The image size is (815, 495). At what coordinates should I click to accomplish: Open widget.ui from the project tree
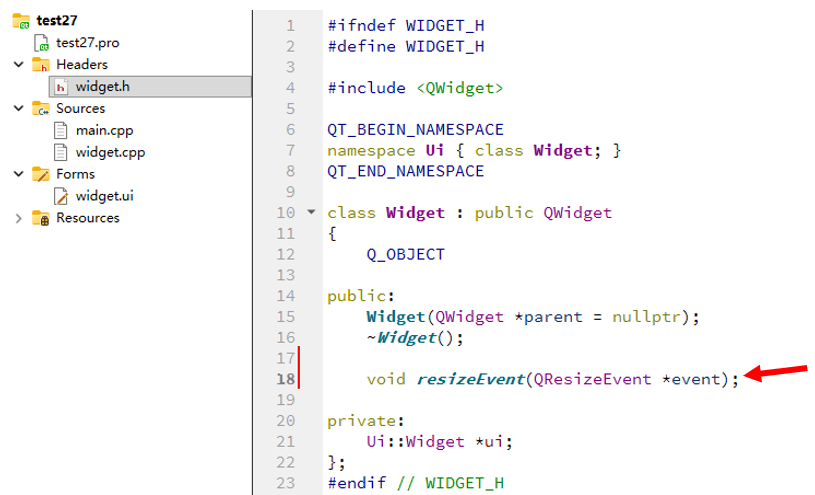tap(104, 196)
